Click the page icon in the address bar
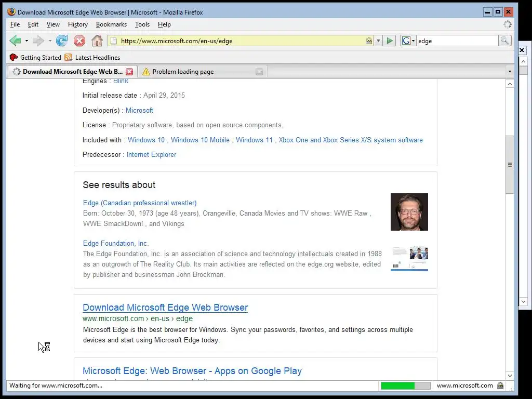 pyautogui.click(x=114, y=41)
